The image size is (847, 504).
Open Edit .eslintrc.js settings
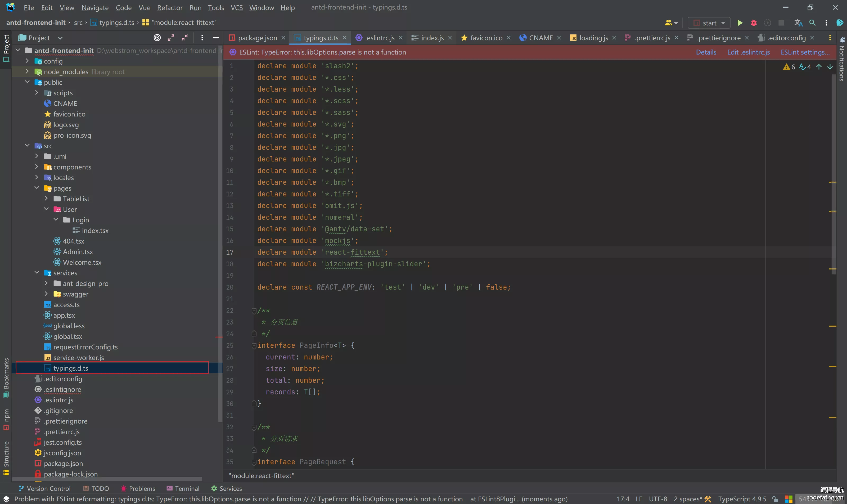pyautogui.click(x=747, y=52)
